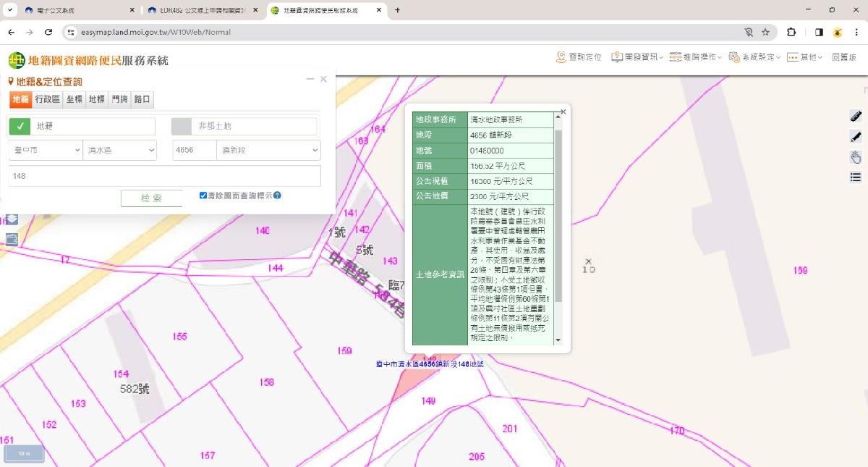Close the 電子公文系統 tab
Viewport: 868px width, 467px height.
132,10
